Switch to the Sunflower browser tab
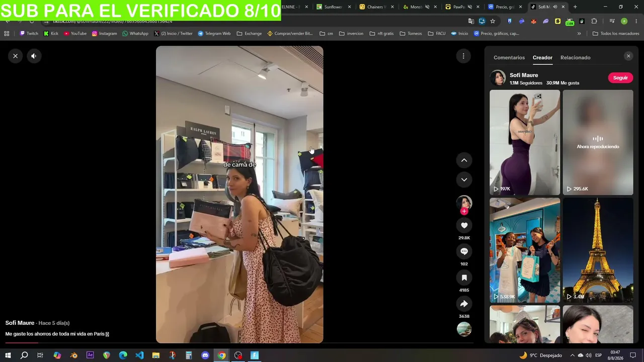 pos(333,7)
